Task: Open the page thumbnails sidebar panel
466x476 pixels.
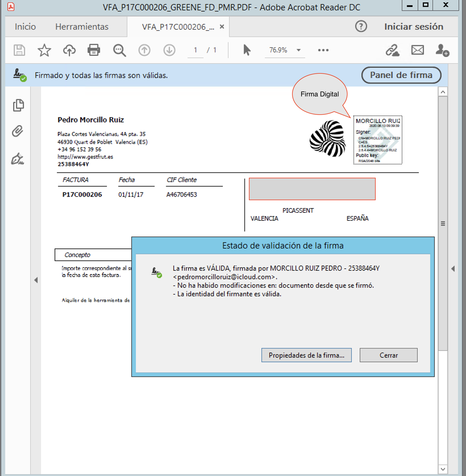Action: [18, 105]
